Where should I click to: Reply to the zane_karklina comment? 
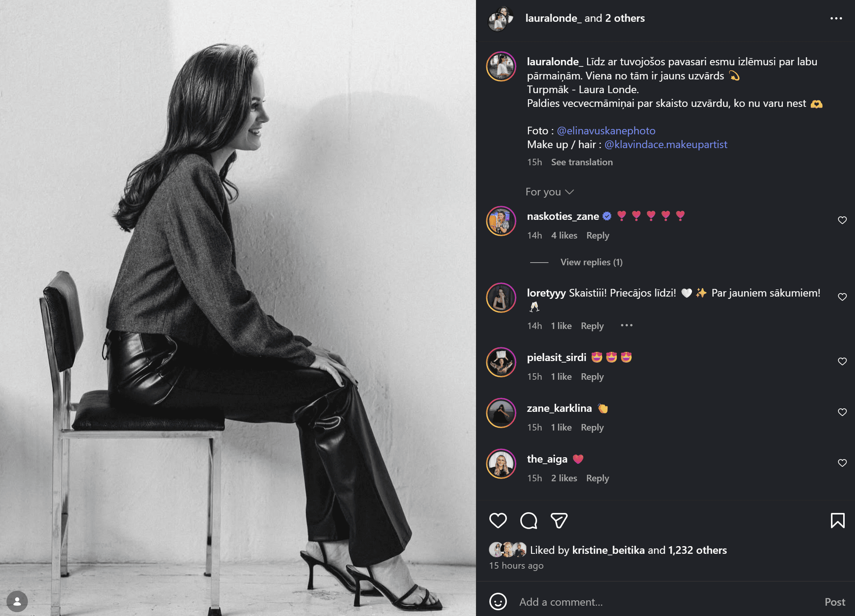592,427
